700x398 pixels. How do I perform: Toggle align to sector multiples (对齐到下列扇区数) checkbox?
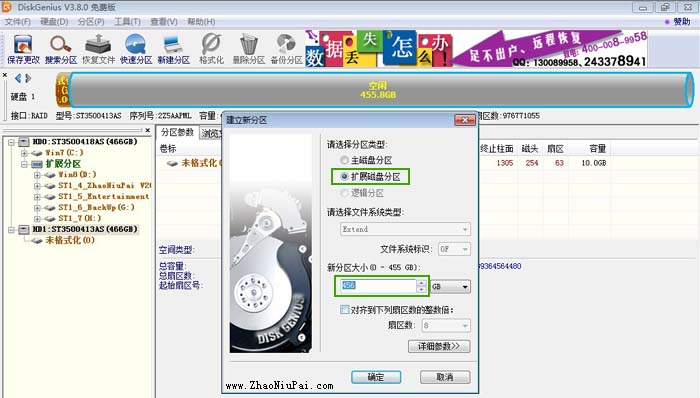344,309
